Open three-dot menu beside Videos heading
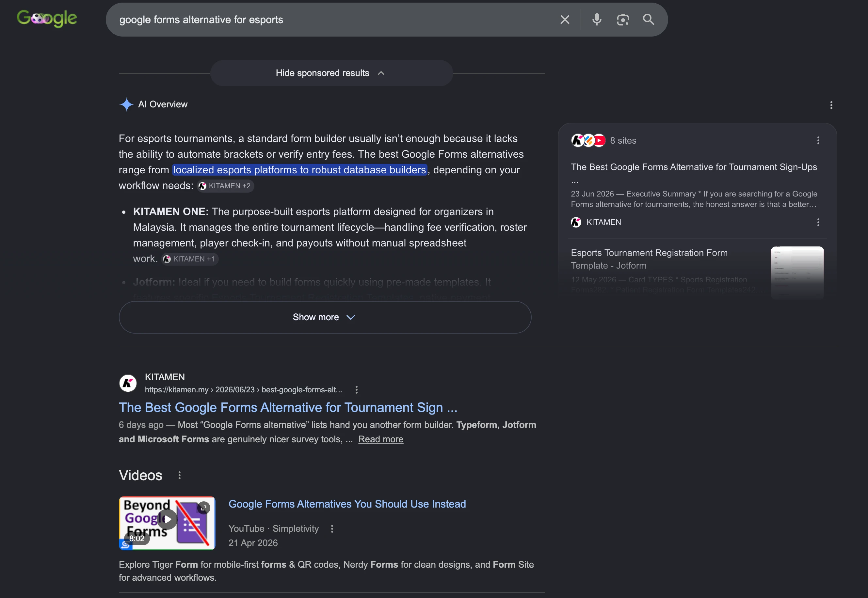This screenshot has height=598, width=868. [x=180, y=476]
